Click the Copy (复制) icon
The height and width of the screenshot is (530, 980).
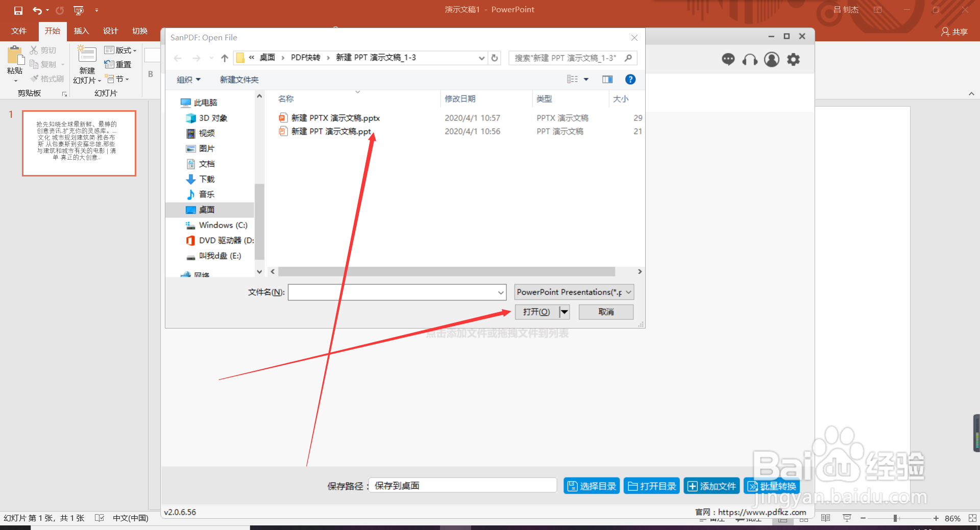pos(34,64)
